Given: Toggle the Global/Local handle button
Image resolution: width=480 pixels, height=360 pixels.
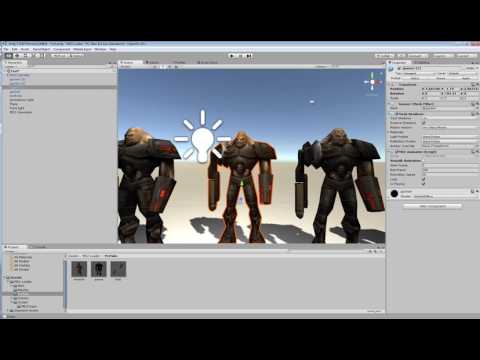Looking at the screenshot, I should pyautogui.click(x=77, y=56).
